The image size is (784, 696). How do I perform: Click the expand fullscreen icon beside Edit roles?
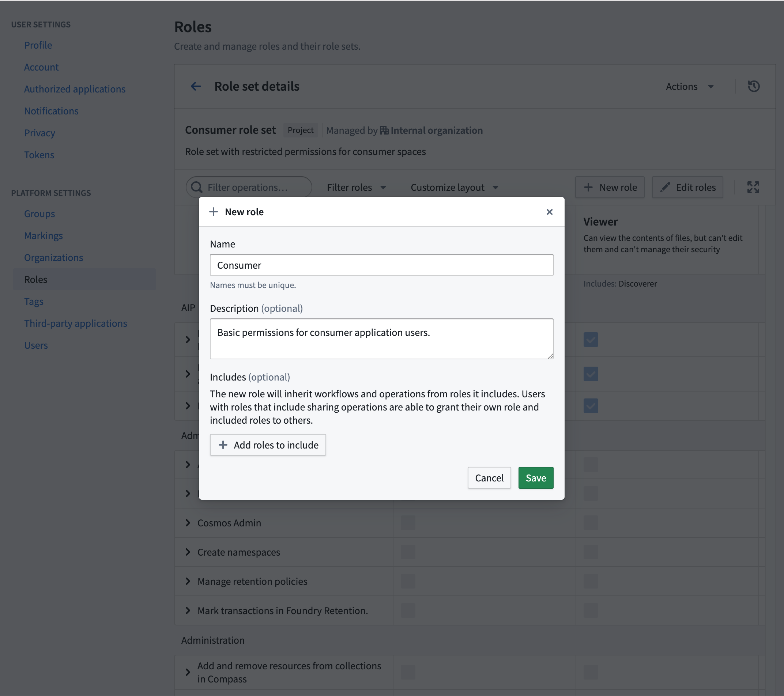753,187
